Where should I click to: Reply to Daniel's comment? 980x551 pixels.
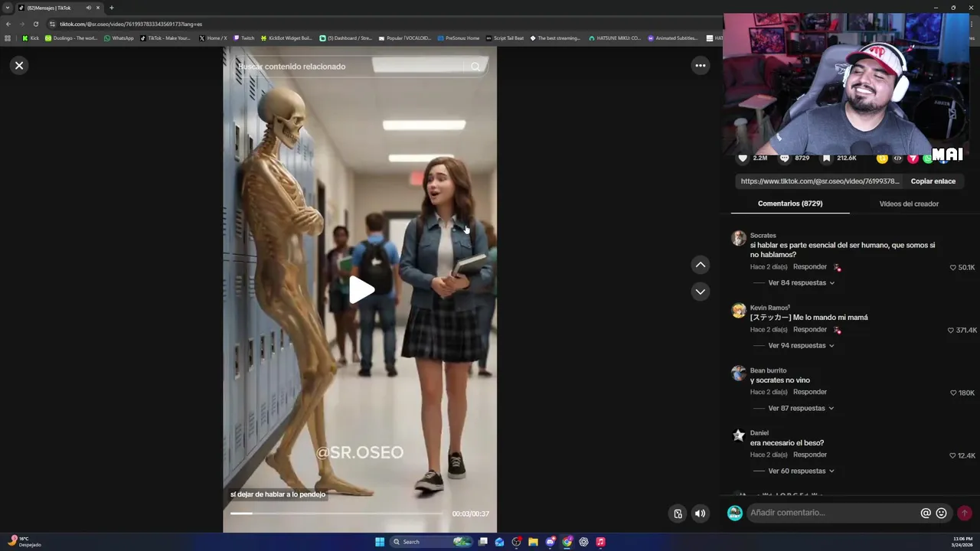click(810, 455)
